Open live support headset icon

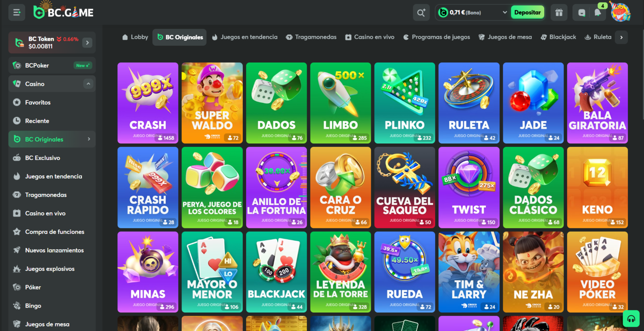click(x=631, y=319)
